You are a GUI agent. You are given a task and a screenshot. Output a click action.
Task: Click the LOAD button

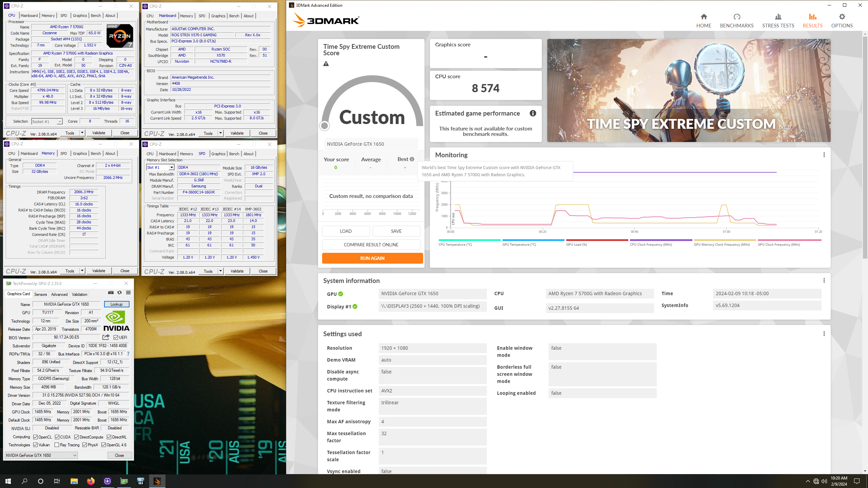pyautogui.click(x=346, y=231)
